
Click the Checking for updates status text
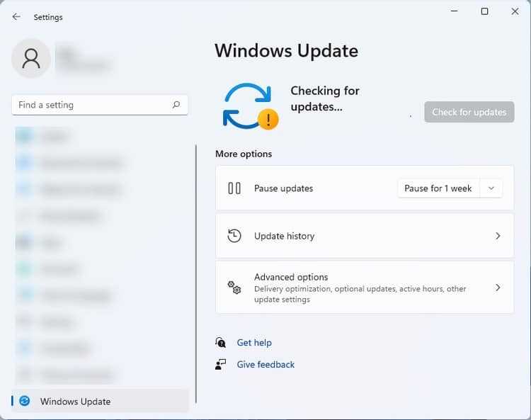pos(325,98)
